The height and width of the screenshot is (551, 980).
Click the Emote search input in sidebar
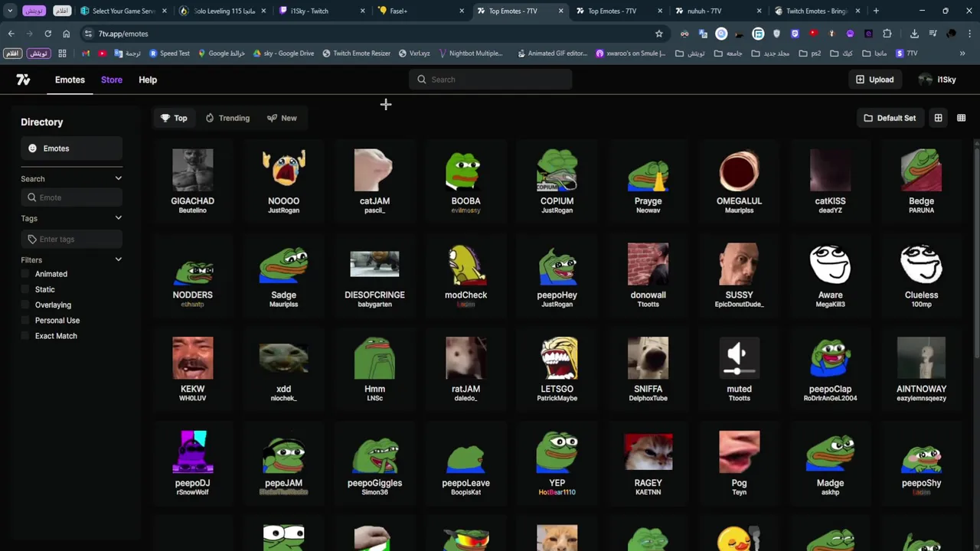coord(71,197)
